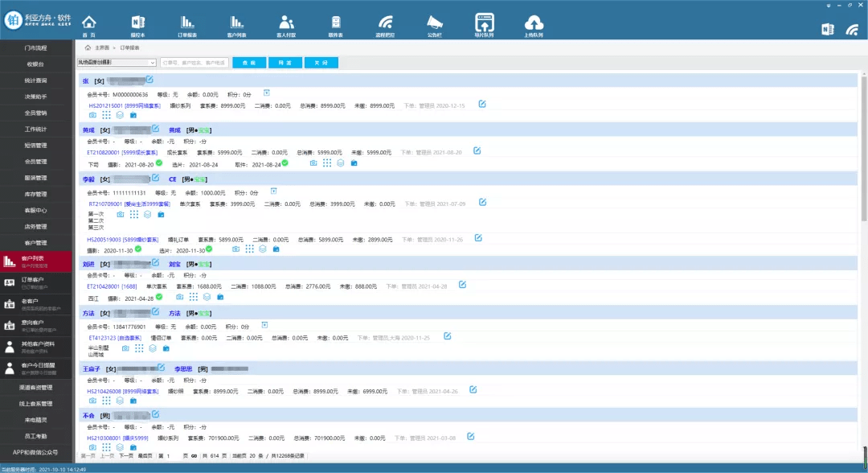The height and width of the screenshot is (473, 868).
Task: Click bag icon under order HS201215001
Action: coord(133,115)
